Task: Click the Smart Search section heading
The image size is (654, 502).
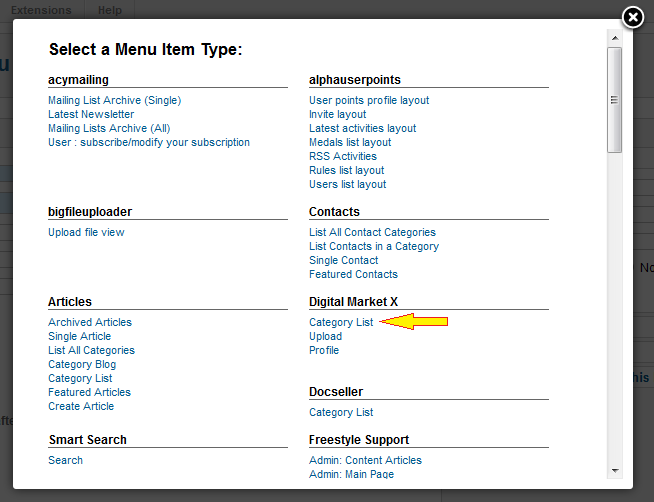Action: [88, 440]
